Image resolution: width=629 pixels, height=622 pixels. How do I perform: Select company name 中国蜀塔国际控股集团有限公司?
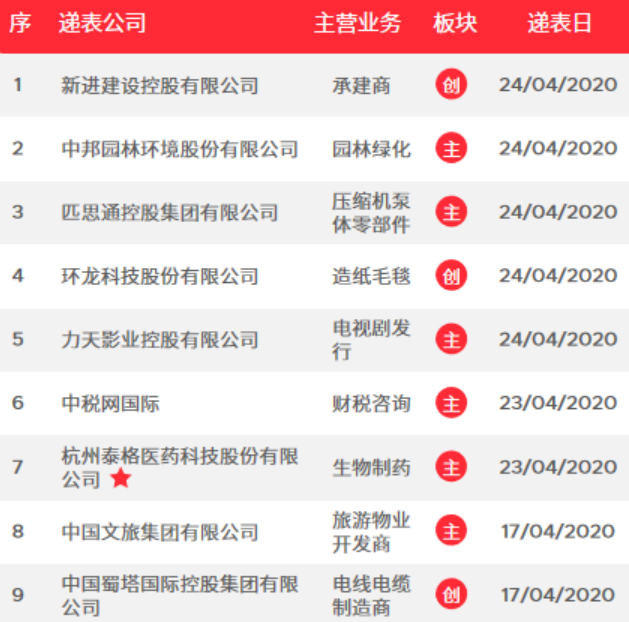coord(180,595)
